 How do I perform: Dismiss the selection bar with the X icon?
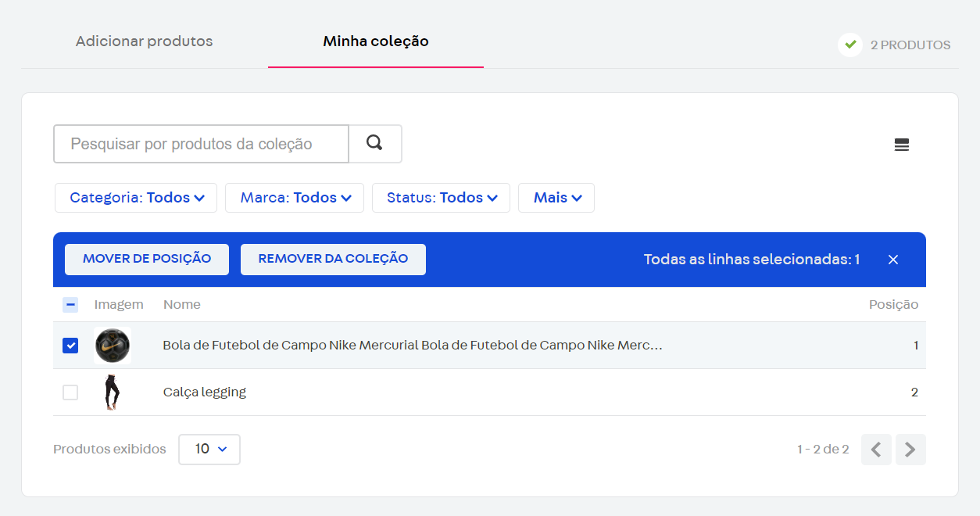click(893, 259)
